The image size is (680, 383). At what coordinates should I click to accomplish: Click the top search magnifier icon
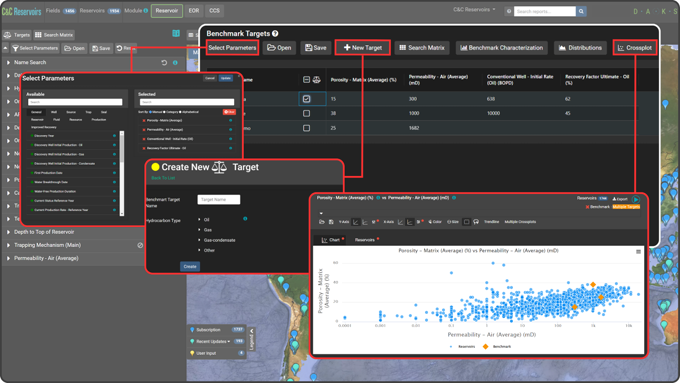(x=581, y=11)
